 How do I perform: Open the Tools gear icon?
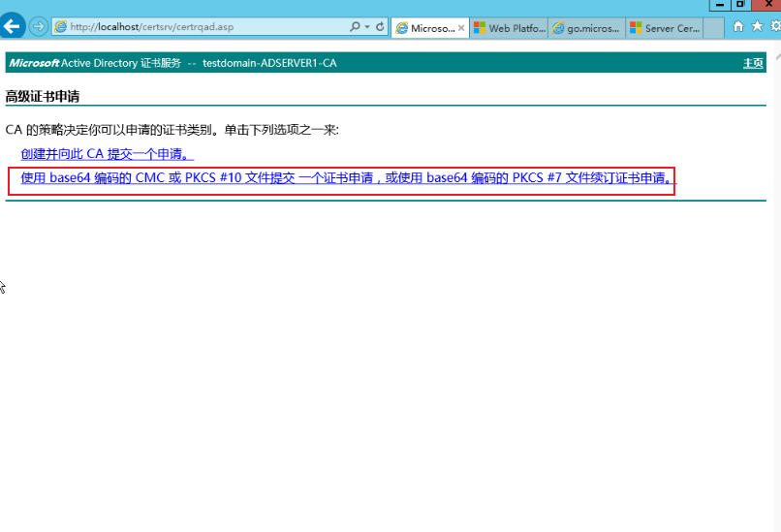pos(776,26)
